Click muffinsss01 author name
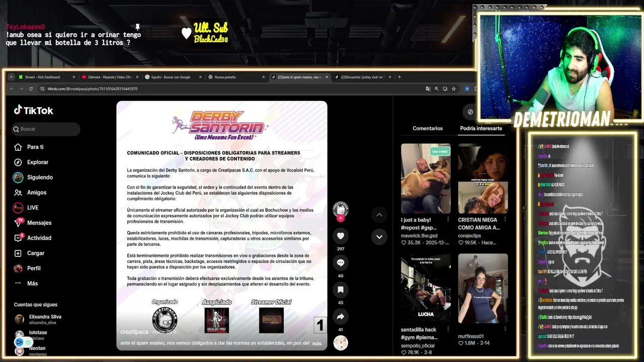 pyautogui.click(x=471, y=336)
